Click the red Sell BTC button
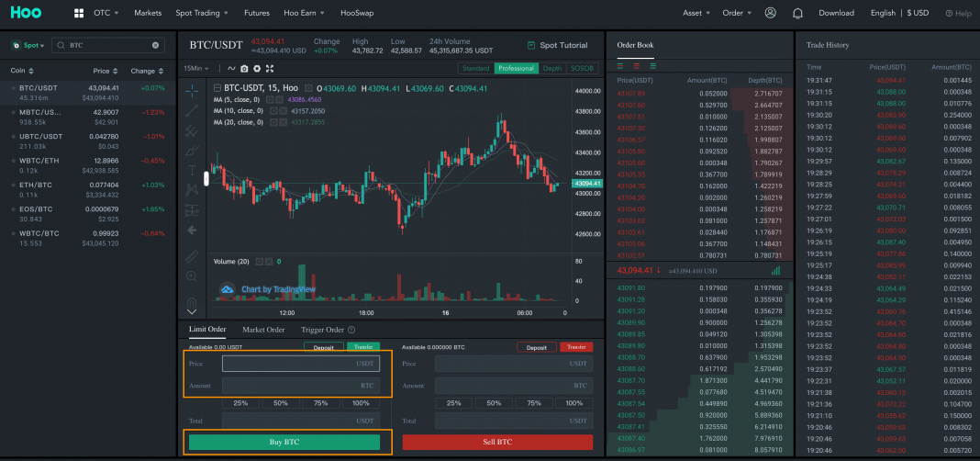 tap(497, 443)
